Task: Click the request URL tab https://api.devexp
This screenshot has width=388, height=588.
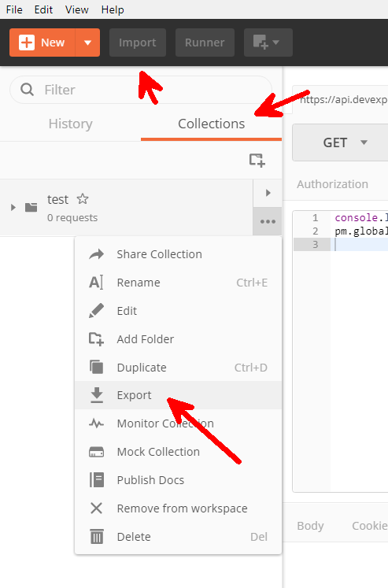Action: point(340,99)
